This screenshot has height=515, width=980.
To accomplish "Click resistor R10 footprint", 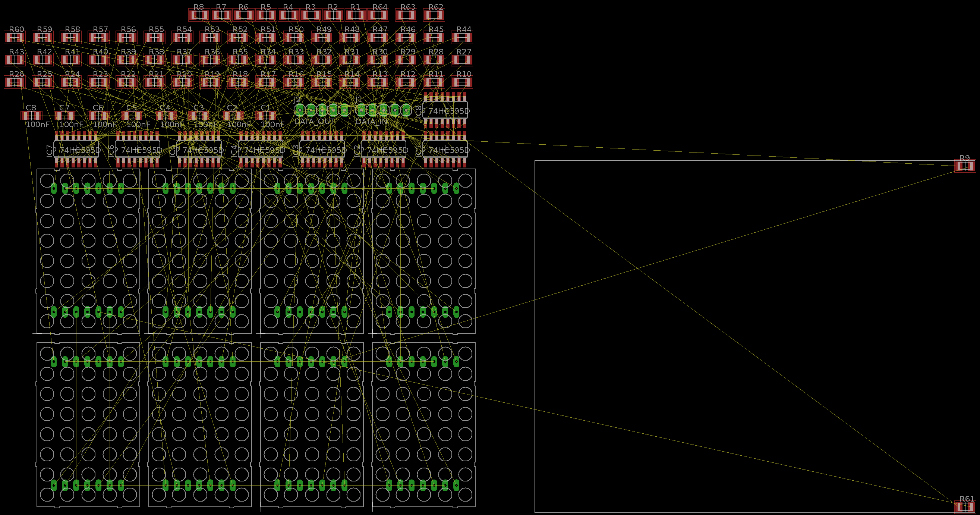I will tap(462, 82).
